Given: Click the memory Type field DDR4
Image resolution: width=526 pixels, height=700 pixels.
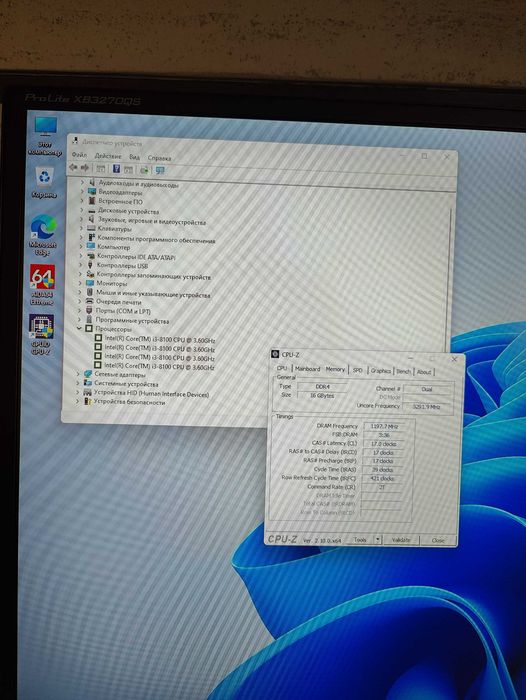Looking at the screenshot, I should tap(322, 387).
